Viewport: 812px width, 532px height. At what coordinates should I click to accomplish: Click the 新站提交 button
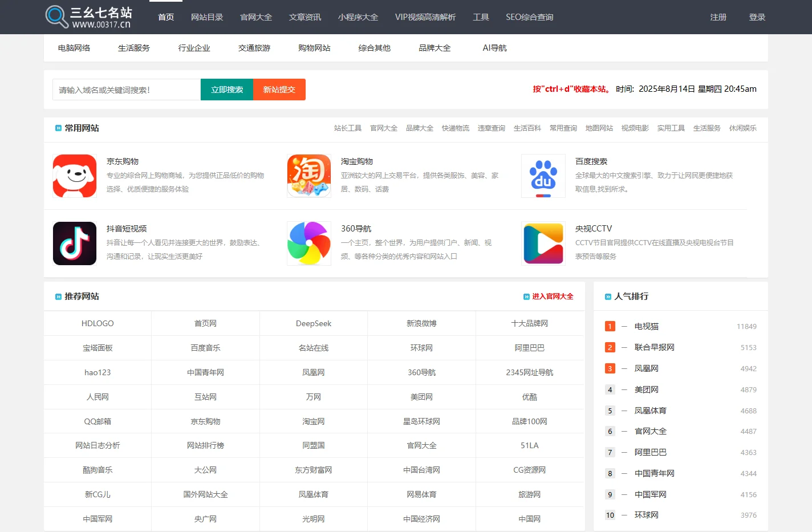279,90
